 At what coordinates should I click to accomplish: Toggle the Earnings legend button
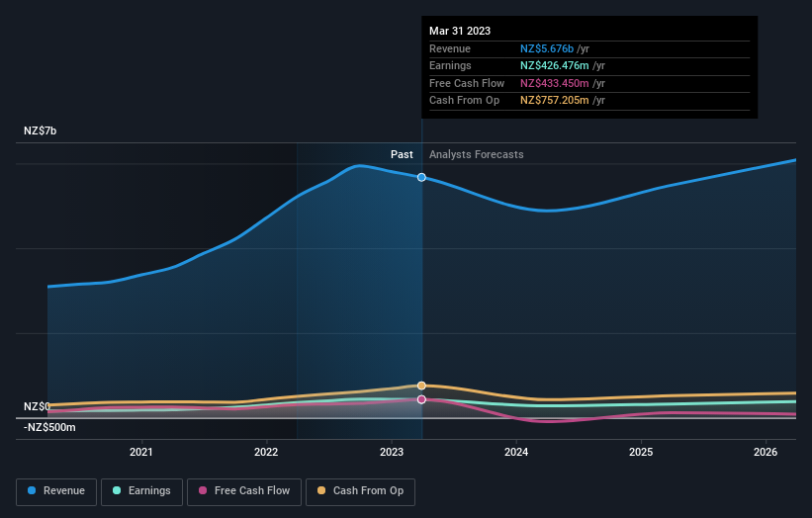coord(141,491)
